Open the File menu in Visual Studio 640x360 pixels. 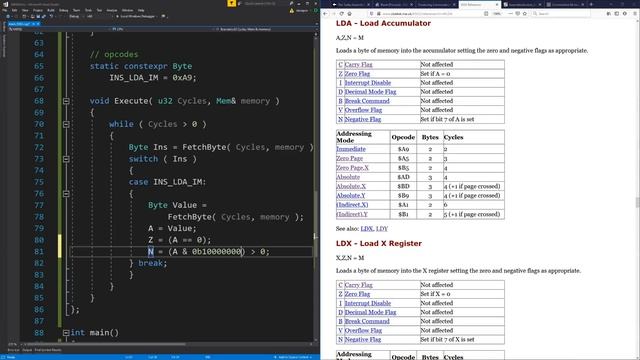tap(4, 10)
